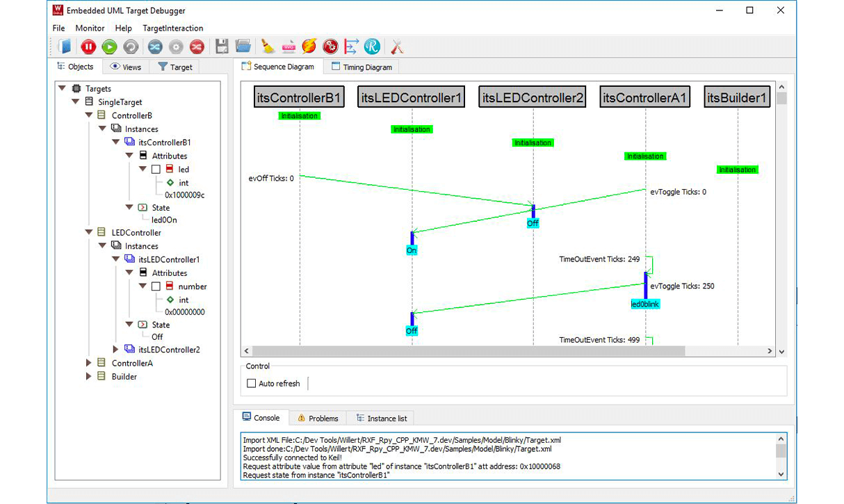The image size is (844, 504).
Task: Enable the Auto refresh checkbox
Action: coord(252,383)
